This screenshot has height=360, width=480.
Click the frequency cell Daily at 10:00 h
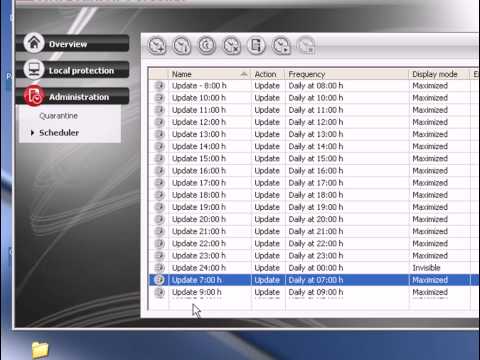[x=316, y=98]
